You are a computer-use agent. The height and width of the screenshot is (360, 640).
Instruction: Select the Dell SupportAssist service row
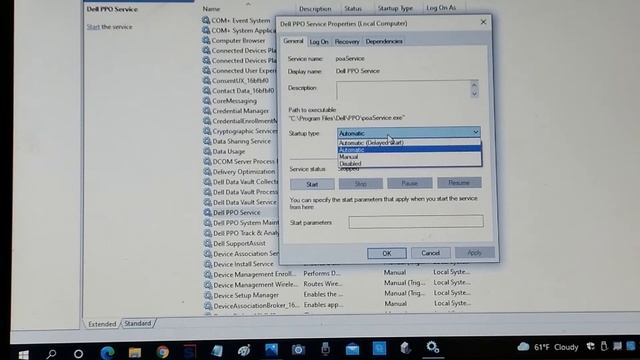(x=240, y=243)
